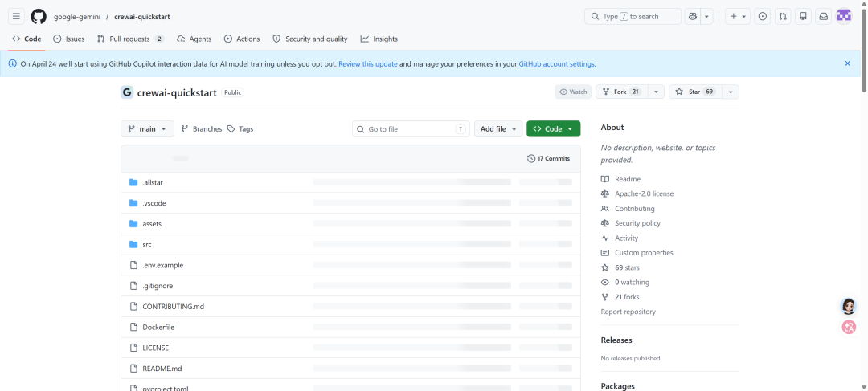Click the search bar in header

click(x=633, y=17)
